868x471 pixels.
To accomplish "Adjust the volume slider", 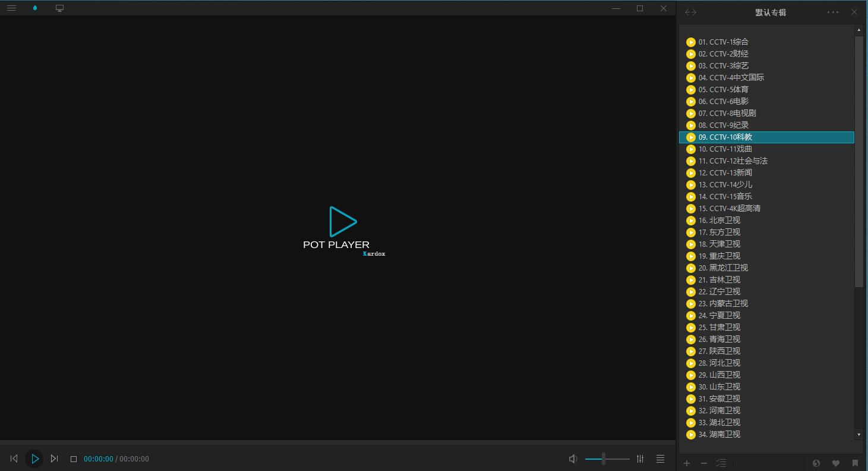I will click(607, 459).
